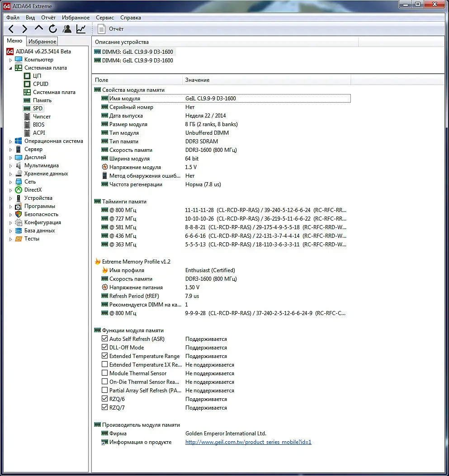Select the ACPI item icon
Screen dimensions: 449x476
coord(27,133)
